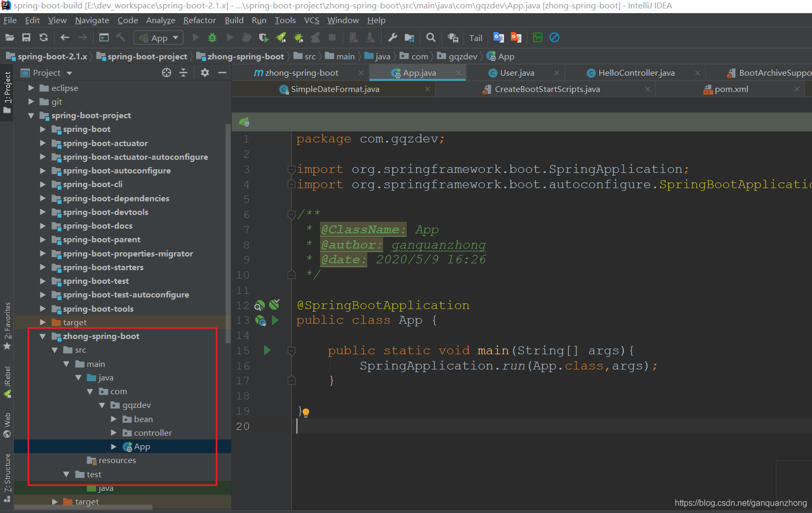This screenshot has height=513, width=812.
Task: Expand the eclipse folder
Action: 31,88
